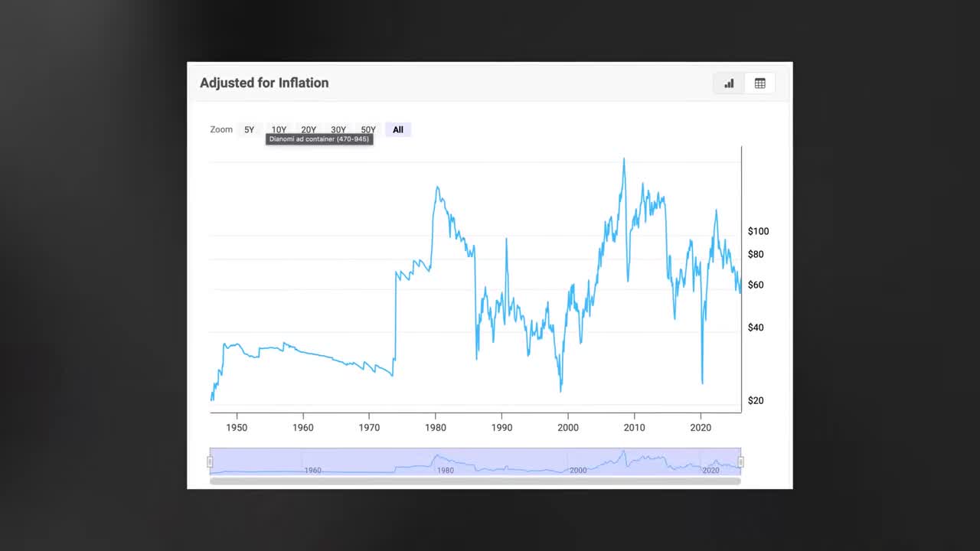
Task: Click the 1950 label on the x-axis
Action: (237, 427)
